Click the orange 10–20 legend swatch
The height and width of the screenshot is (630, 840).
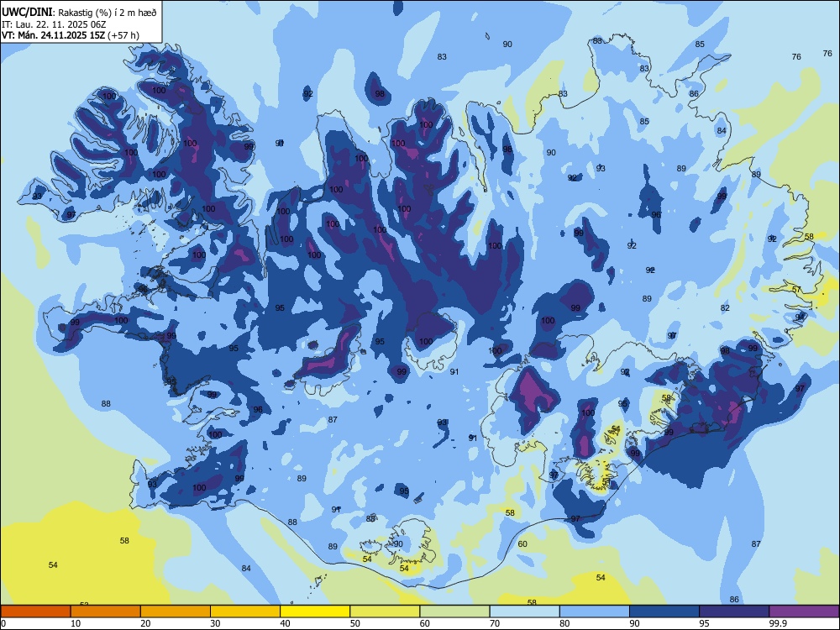(x=106, y=612)
